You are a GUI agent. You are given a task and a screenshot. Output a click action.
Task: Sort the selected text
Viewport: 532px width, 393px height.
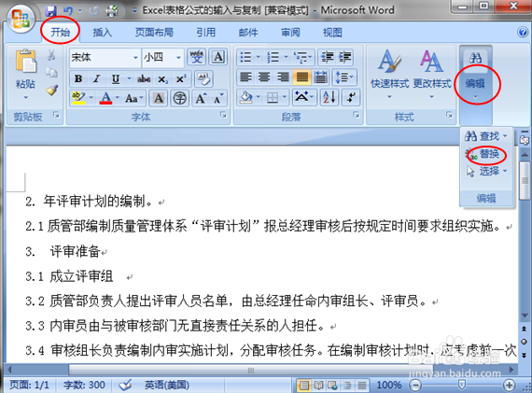coord(329,98)
